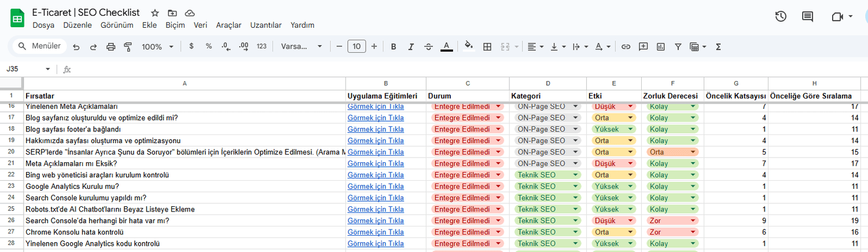Select row 25 header
This screenshot has height=252, width=868.
click(12, 209)
